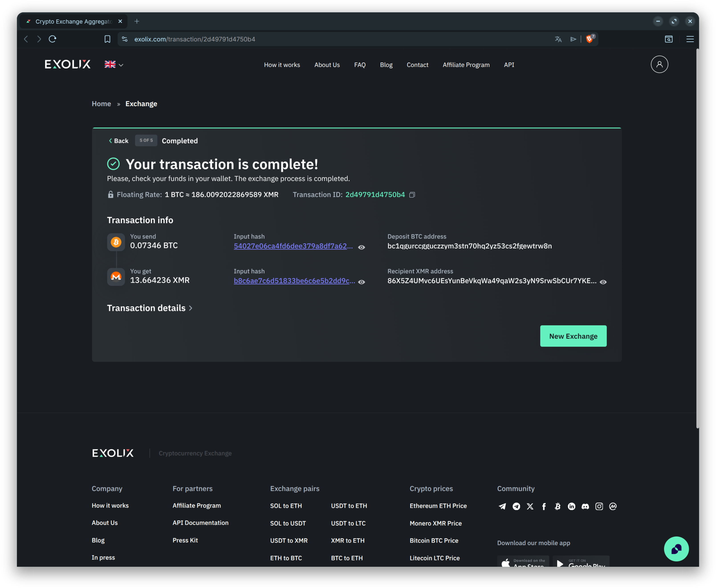Open the Facebook community icon
This screenshot has width=716, height=588.
click(x=544, y=506)
